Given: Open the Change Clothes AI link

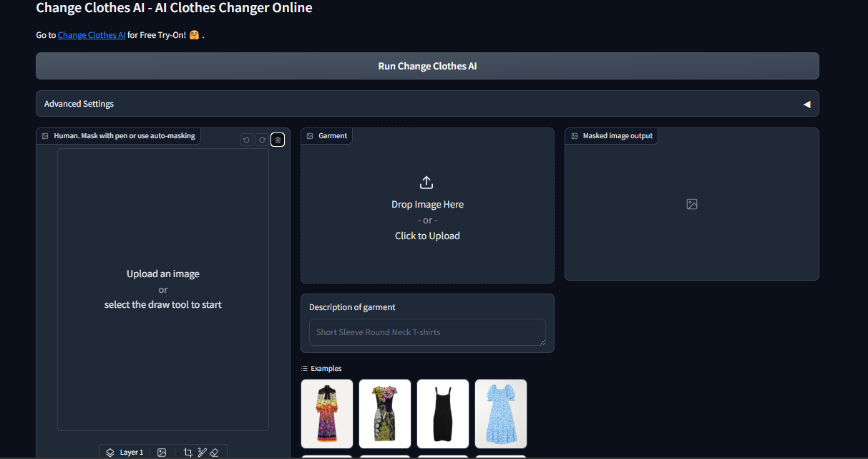Looking at the screenshot, I should click(91, 34).
